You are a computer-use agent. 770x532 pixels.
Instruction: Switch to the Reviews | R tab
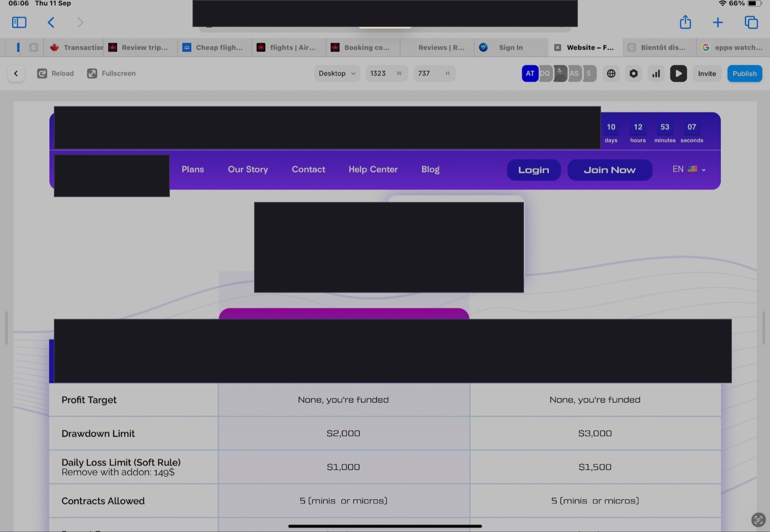tap(437, 48)
